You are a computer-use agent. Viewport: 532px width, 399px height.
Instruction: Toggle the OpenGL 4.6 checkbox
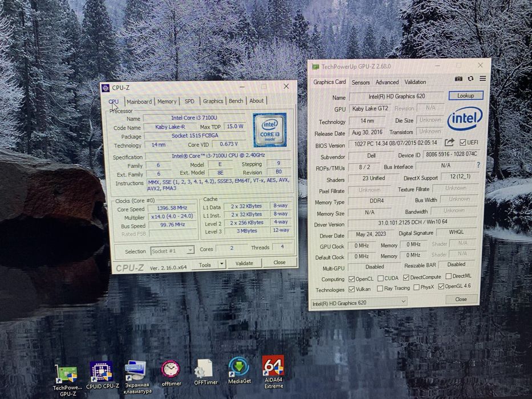pos(441,287)
